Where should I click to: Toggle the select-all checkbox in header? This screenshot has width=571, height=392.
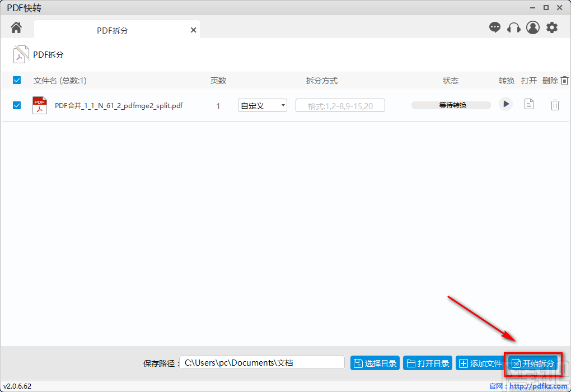click(16, 80)
